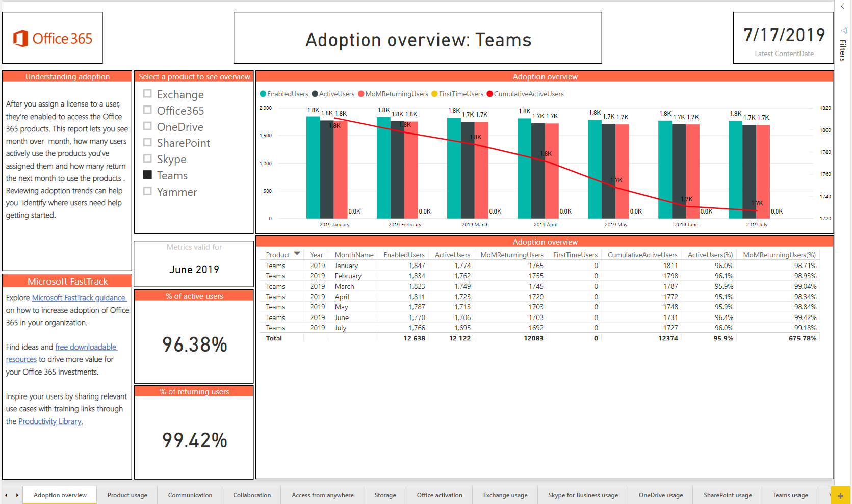The image size is (852, 504).
Task: Select the Teams July row in the table
Action: coord(357,328)
